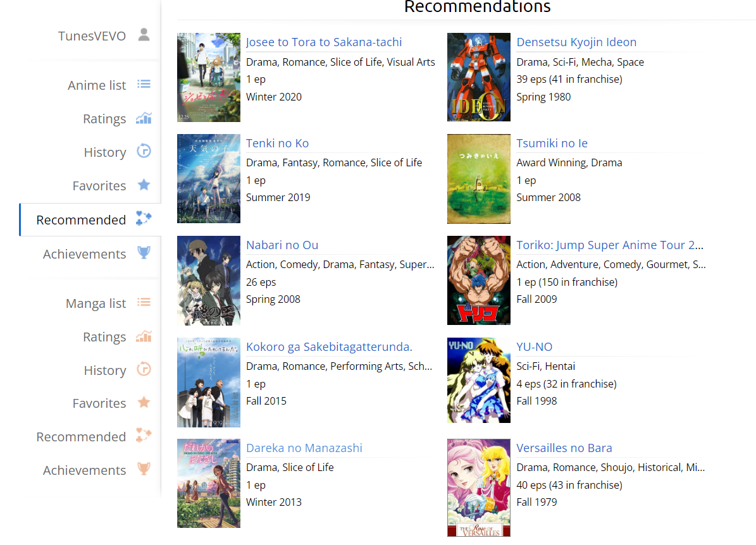Open the manga History menu entry

105,370
